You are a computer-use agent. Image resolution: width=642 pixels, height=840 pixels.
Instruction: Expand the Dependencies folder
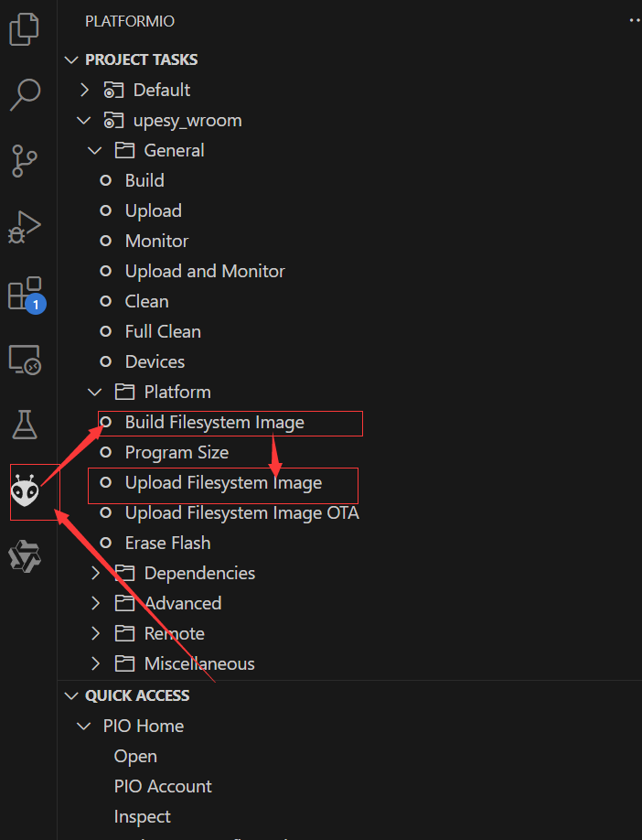(95, 573)
